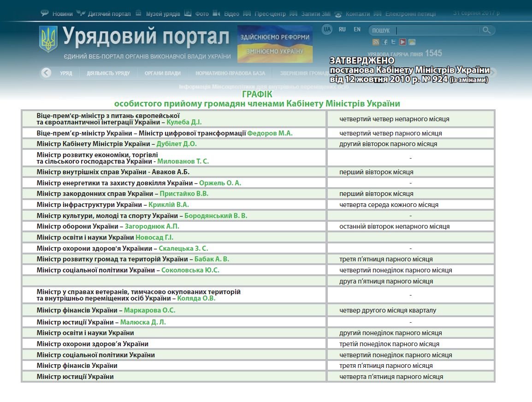Click the left arrow in navigation bar
The image size is (532, 402).
tap(46, 73)
